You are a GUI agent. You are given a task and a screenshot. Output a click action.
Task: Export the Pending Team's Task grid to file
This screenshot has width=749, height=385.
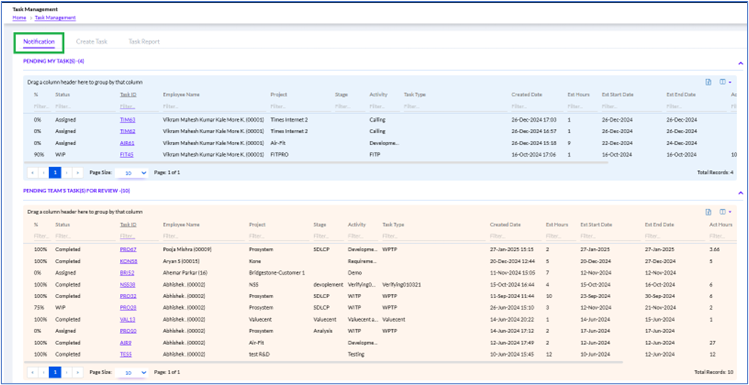coord(708,212)
